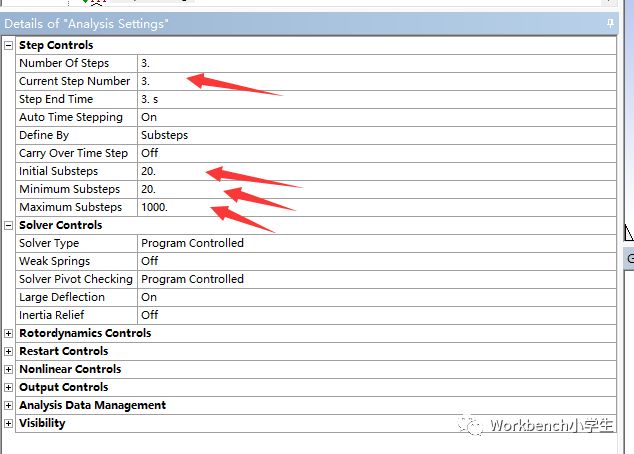Open the Define By Substeps dropdown
The height and width of the screenshot is (454, 634).
click(377, 135)
